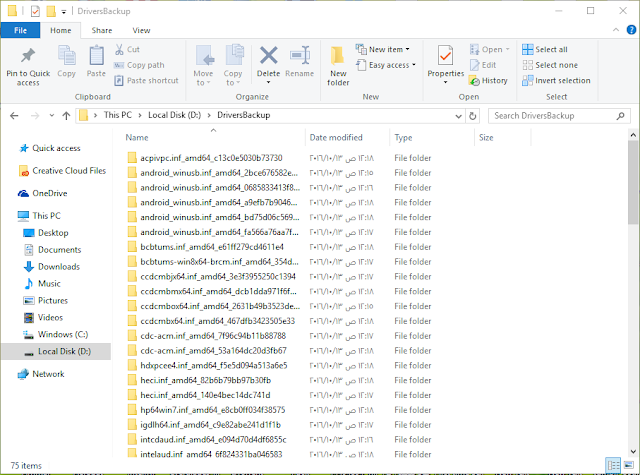640x475 pixels.
Task: Click New folder icon in title bar toolbar
Action: pyautogui.click(x=51, y=11)
